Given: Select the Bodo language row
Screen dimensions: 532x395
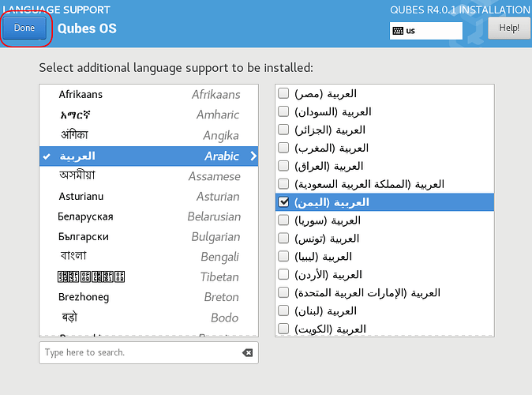Looking at the screenshot, I should coord(148,318).
